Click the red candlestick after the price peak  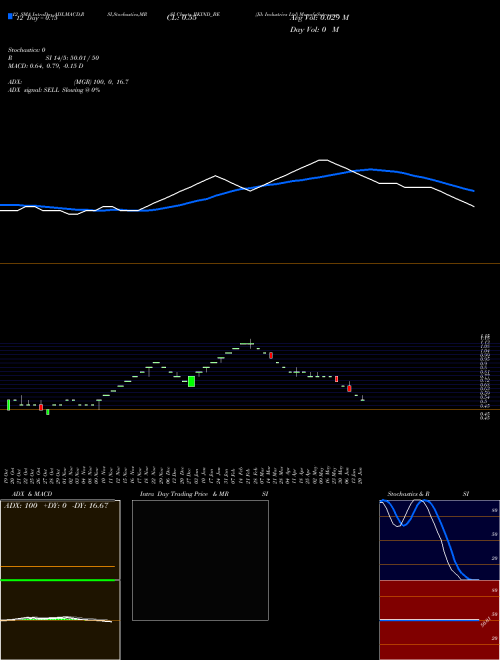tap(271, 356)
